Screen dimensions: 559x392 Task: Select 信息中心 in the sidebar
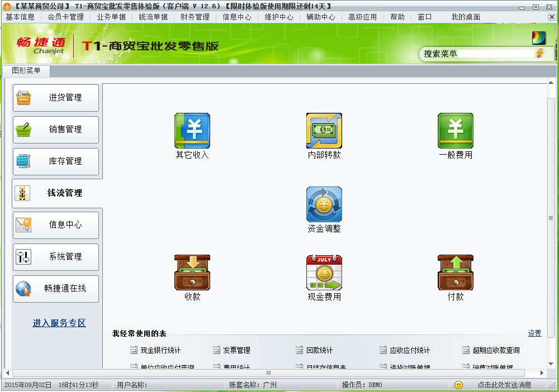click(56, 225)
